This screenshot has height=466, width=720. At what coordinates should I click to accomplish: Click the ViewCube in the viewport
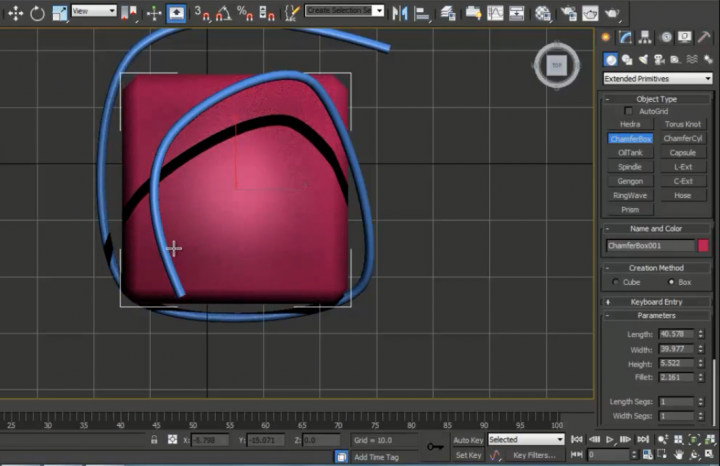pyautogui.click(x=557, y=66)
